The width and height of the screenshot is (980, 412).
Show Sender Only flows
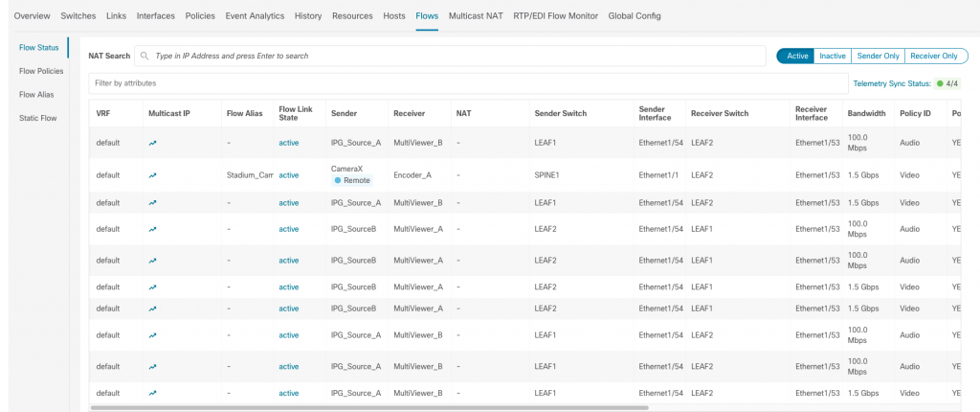pyautogui.click(x=878, y=56)
